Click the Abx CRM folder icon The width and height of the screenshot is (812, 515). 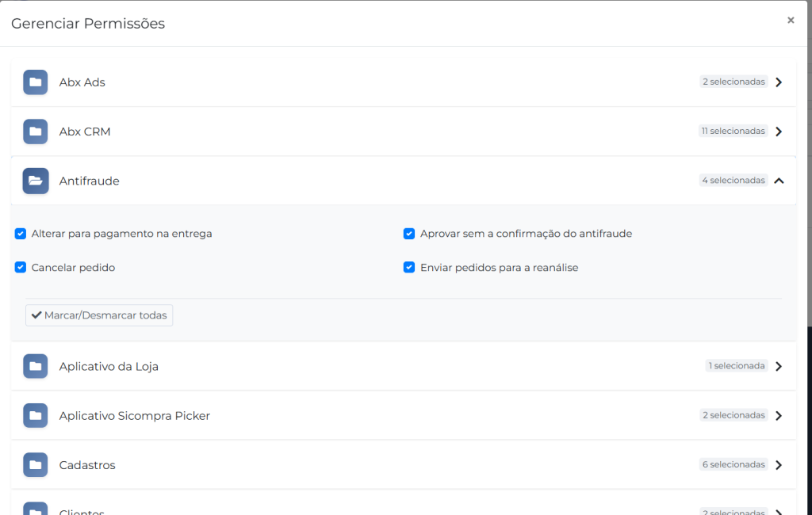[35, 132]
